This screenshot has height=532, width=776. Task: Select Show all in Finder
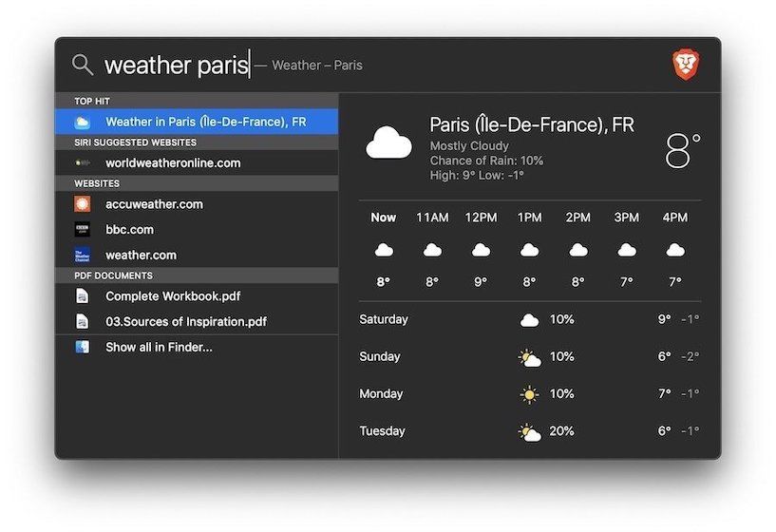pyautogui.click(x=159, y=347)
